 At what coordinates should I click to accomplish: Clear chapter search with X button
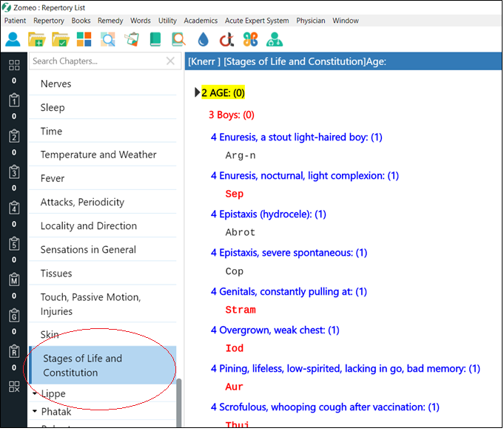tap(170, 61)
